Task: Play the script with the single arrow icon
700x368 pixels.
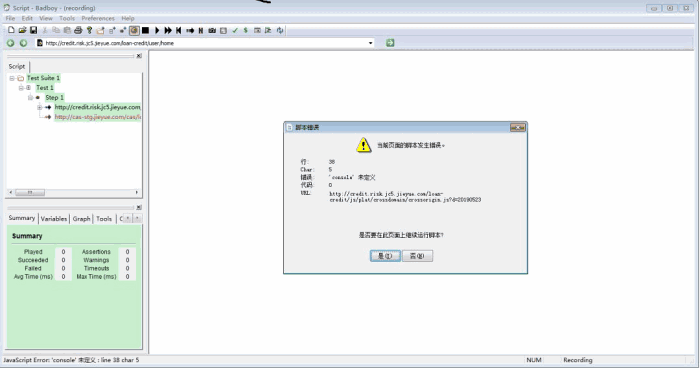Action: click(x=157, y=30)
